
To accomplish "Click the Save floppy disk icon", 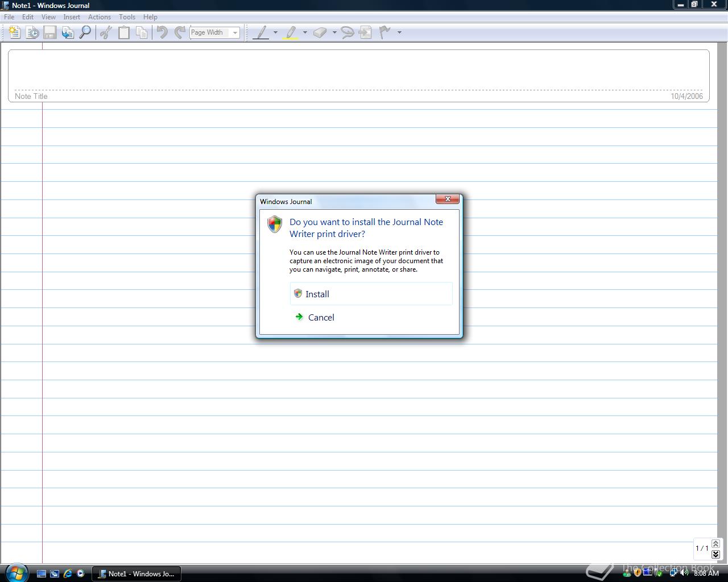I will 50,32.
